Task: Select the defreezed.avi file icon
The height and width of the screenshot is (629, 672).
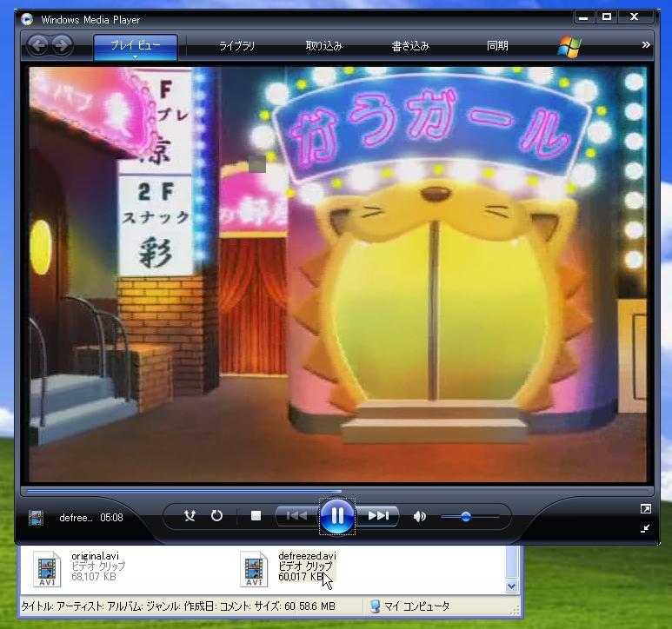Action: coord(254,569)
